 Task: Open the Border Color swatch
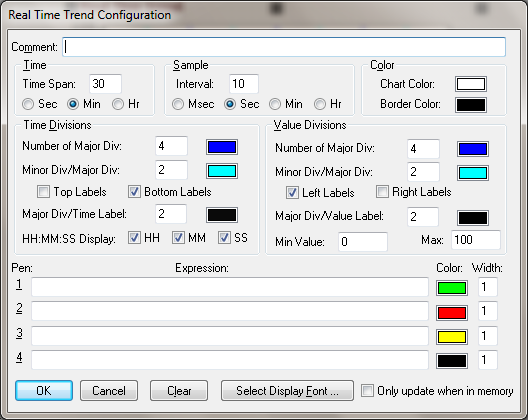(x=471, y=105)
